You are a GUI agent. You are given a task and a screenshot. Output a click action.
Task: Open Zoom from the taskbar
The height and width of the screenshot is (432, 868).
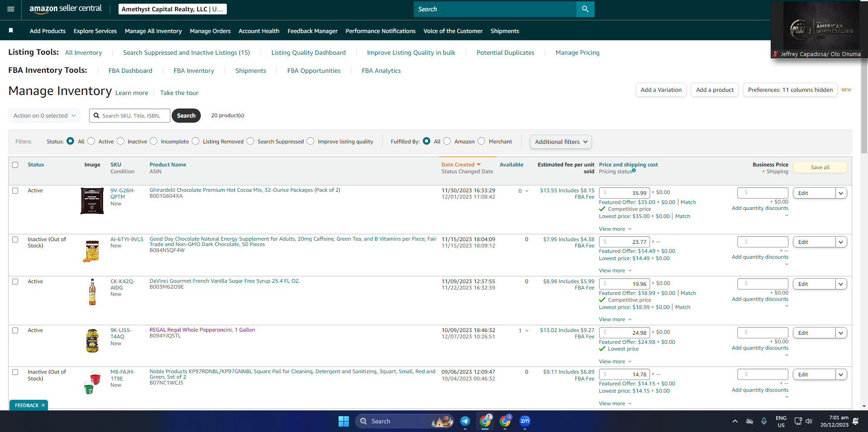pyautogui.click(x=524, y=421)
